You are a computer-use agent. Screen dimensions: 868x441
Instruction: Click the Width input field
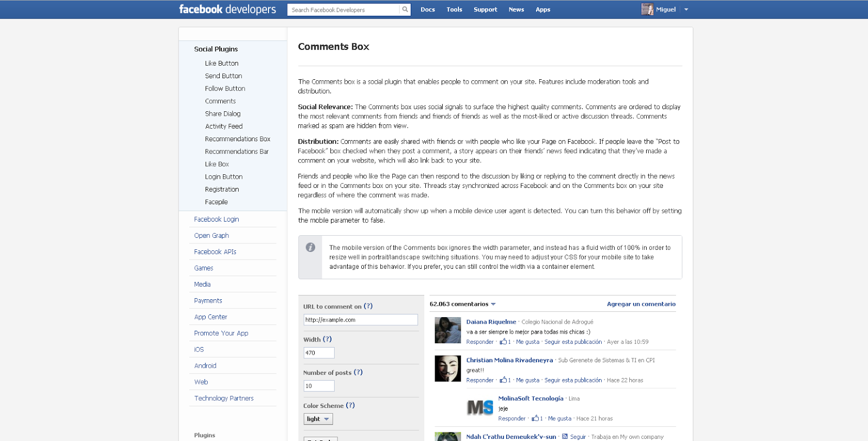pos(319,353)
